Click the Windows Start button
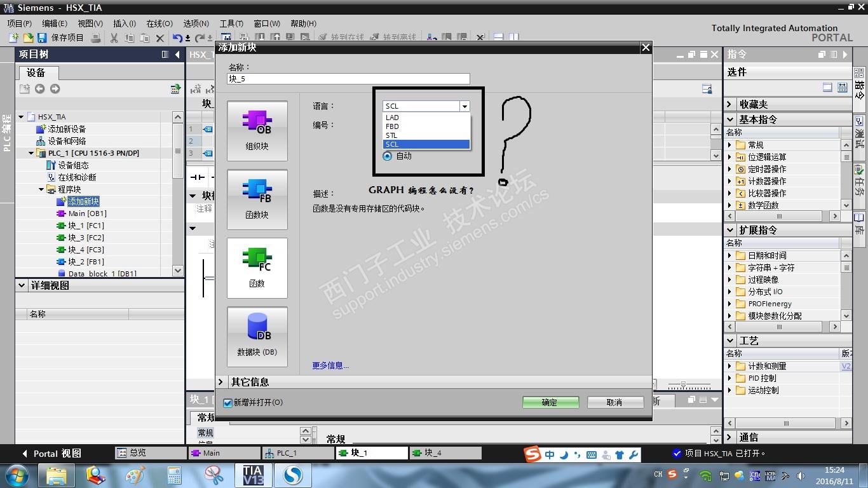 [16, 475]
